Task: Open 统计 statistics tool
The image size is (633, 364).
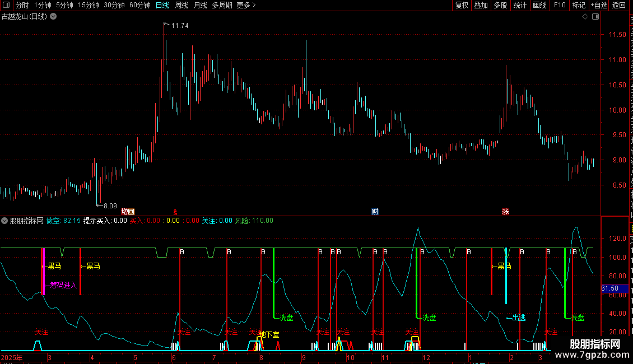Action: [x=520, y=5]
